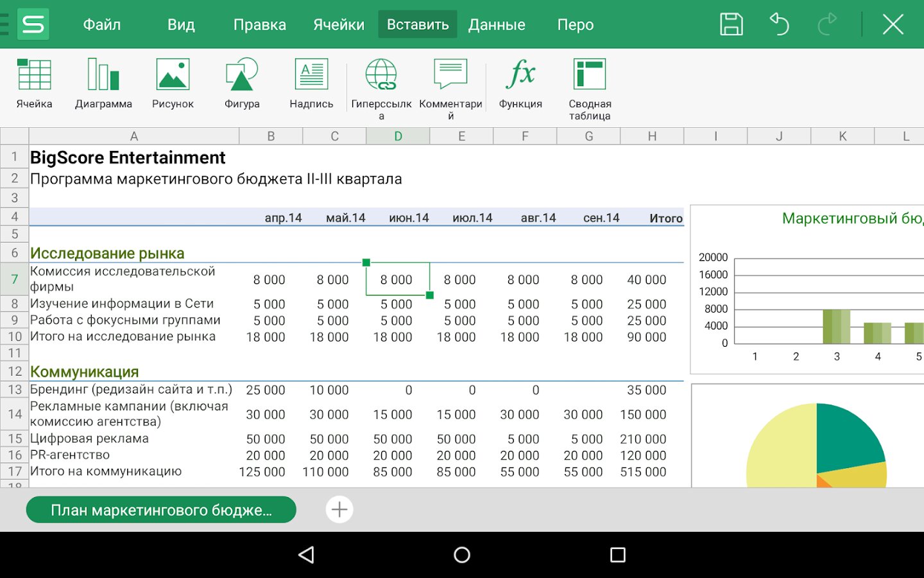This screenshot has height=578, width=924.
Task: Open the Файл menu
Action: click(102, 24)
